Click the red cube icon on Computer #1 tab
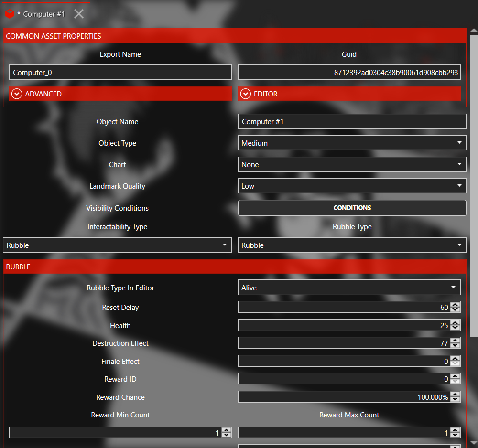This screenshot has width=478, height=448. [10, 14]
